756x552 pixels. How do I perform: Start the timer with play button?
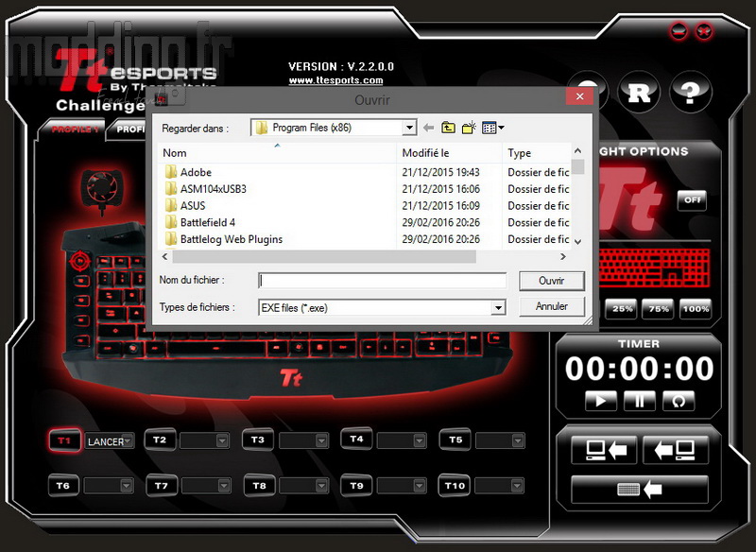tap(601, 401)
